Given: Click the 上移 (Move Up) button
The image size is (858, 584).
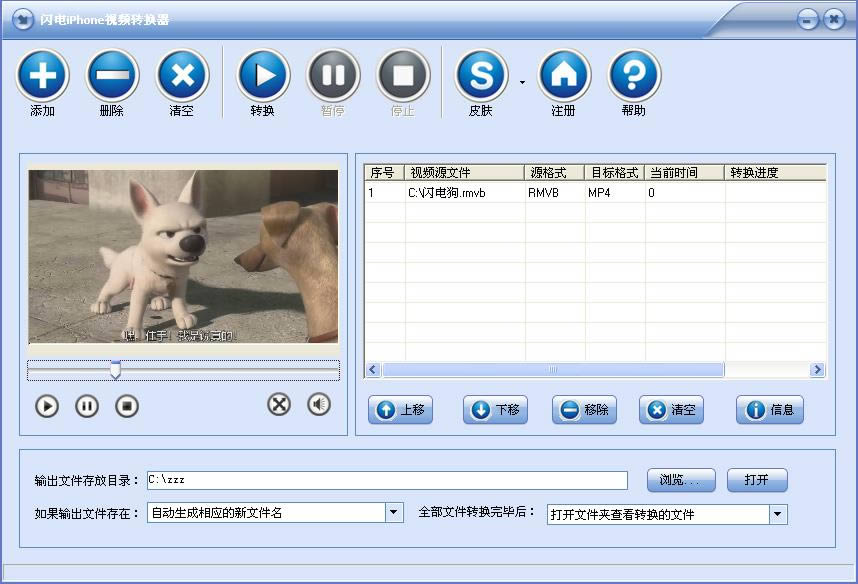Looking at the screenshot, I should (x=401, y=410).
